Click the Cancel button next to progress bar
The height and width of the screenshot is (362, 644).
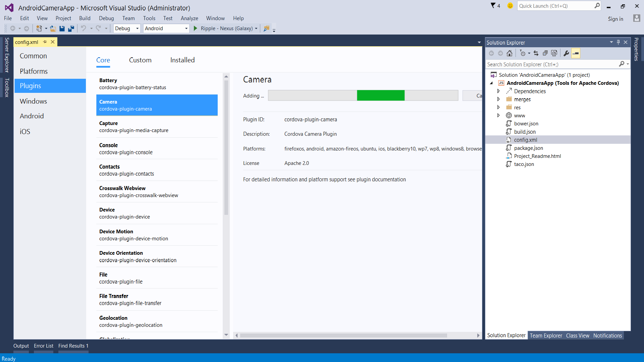coord(472,96)
